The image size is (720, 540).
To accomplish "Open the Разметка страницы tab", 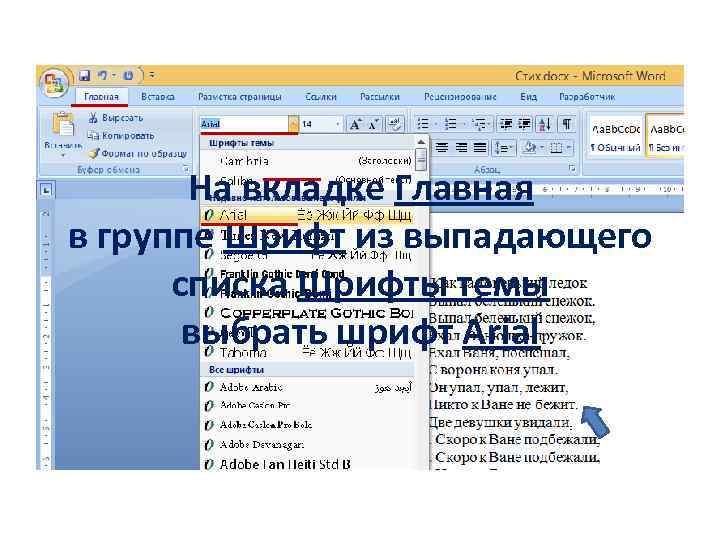I will 239,97.
